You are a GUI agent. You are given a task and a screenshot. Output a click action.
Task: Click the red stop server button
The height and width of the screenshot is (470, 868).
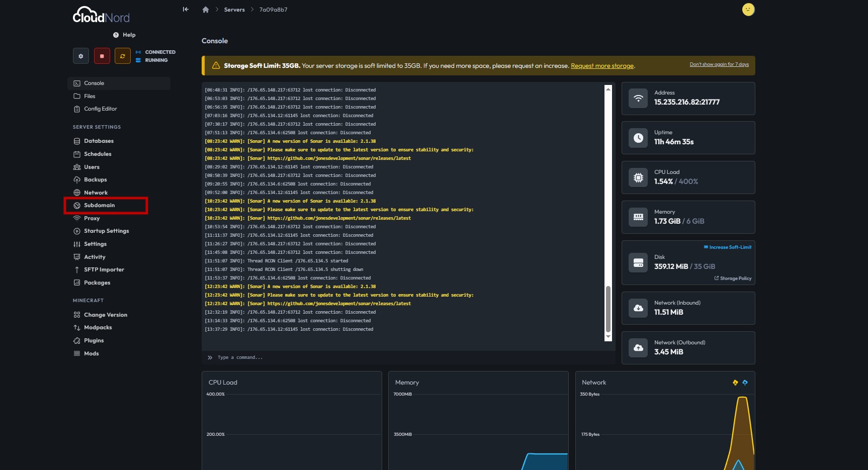pyautogui.click(x=102, y=56)
